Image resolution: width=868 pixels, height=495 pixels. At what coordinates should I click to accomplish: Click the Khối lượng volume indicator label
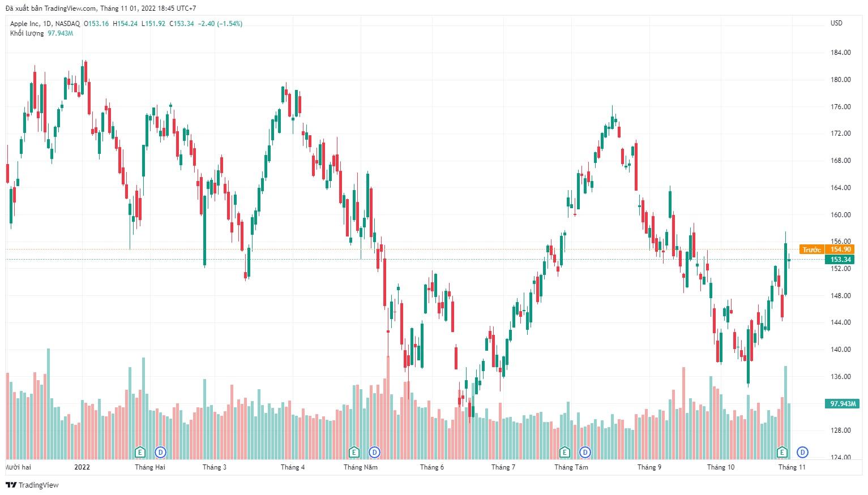pyautogui.click(x=27, y=33)
